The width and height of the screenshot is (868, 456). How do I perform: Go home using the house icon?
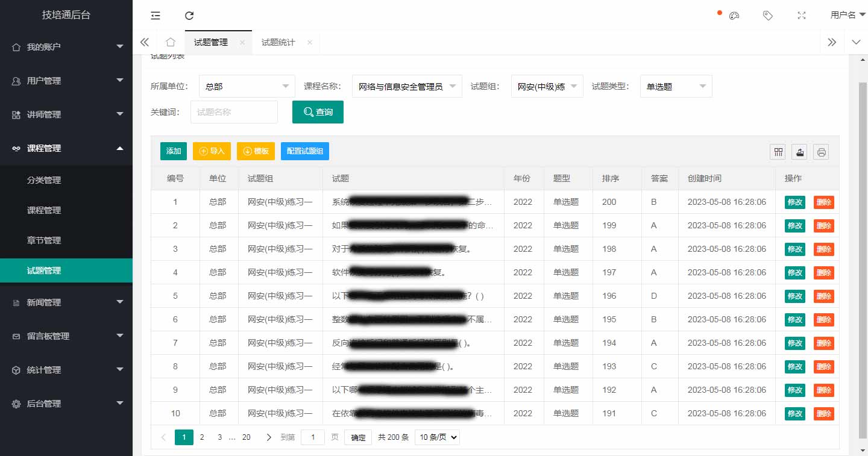[x=170, y=42]
